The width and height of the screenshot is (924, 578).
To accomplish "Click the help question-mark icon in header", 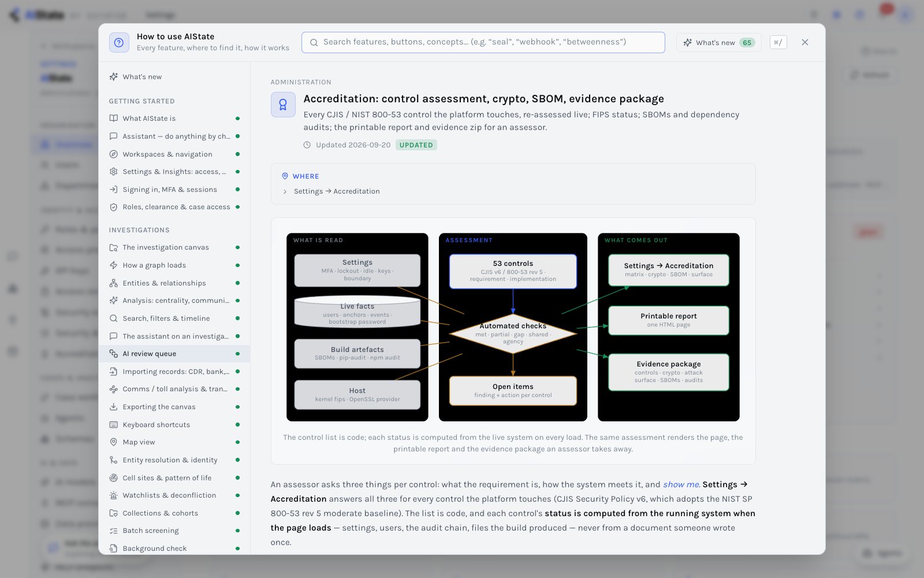I will [x=119, y=42].
